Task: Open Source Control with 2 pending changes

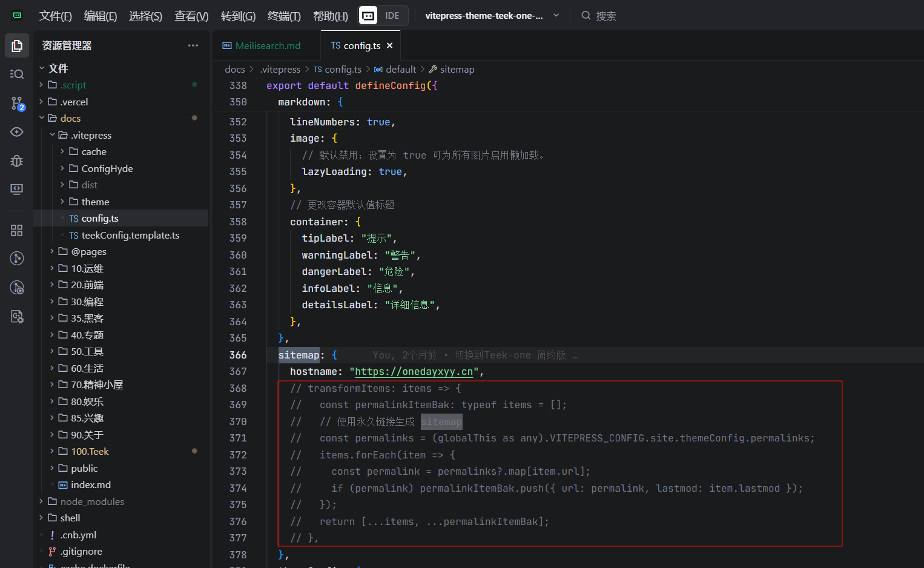Action: [17, 104]
